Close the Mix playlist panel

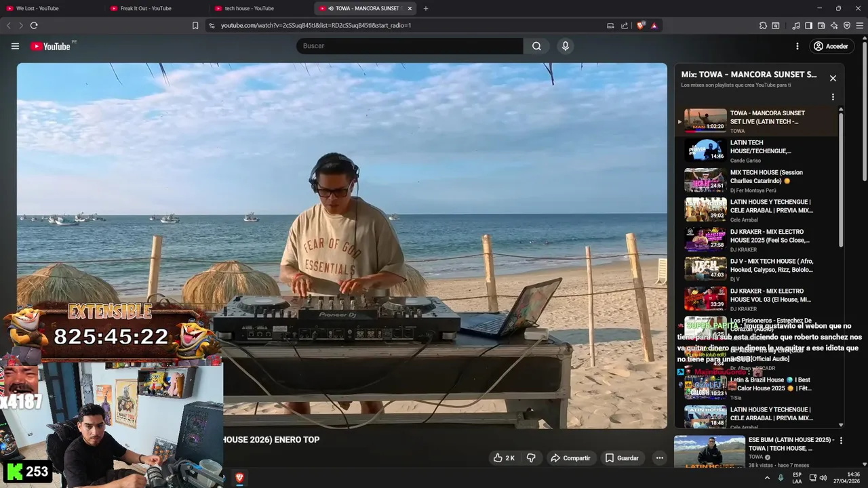click(833, 78)
